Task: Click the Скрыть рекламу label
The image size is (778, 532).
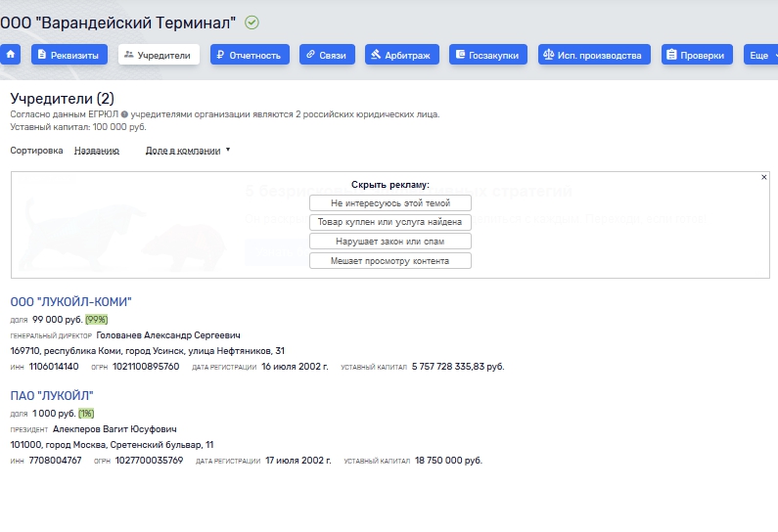Action: click(390, 185)
